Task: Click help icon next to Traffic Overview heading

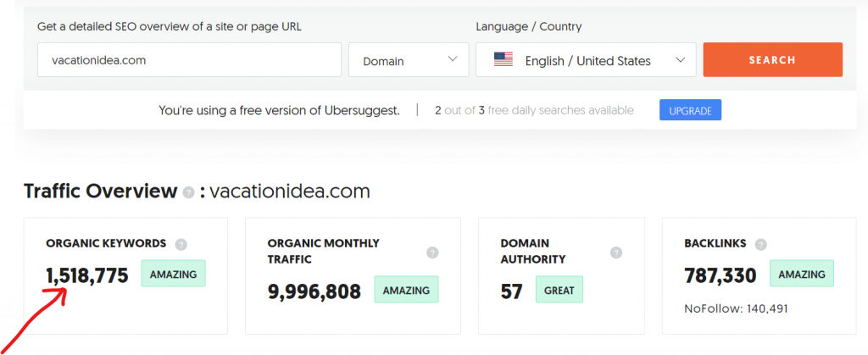Action: click(x=189, y=192)
